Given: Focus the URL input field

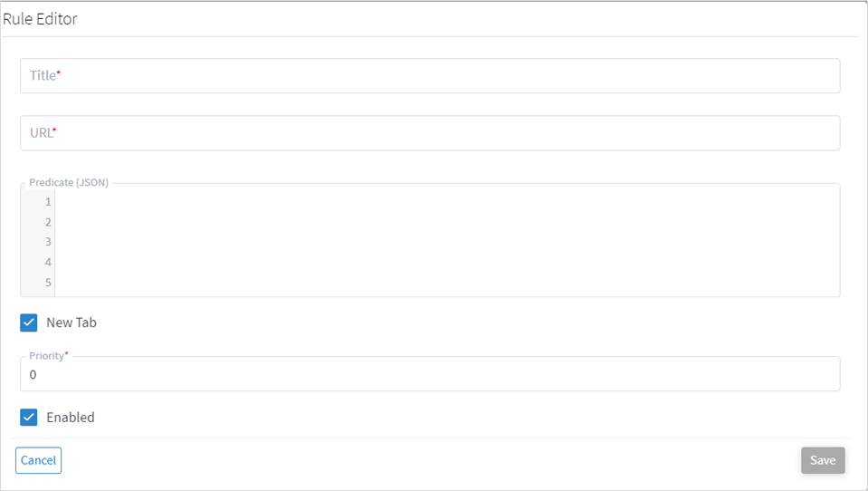Looking at the screenshot, I should [430, 133].
